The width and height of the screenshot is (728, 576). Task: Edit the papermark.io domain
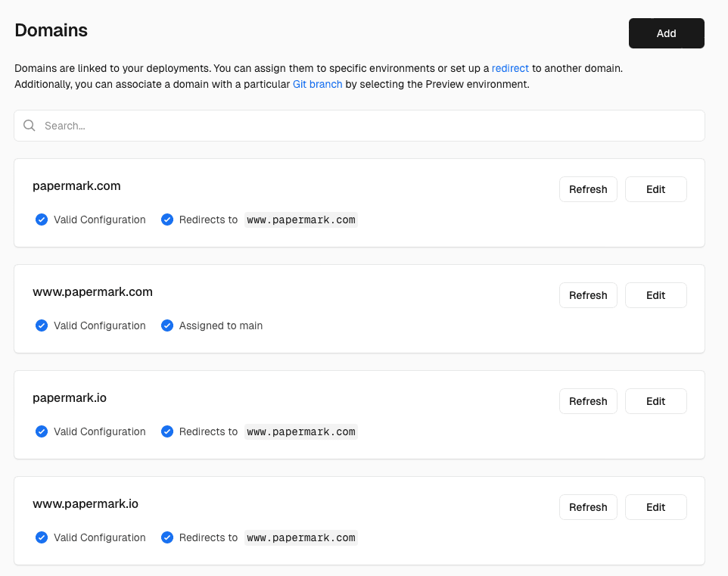pos(655,401)
